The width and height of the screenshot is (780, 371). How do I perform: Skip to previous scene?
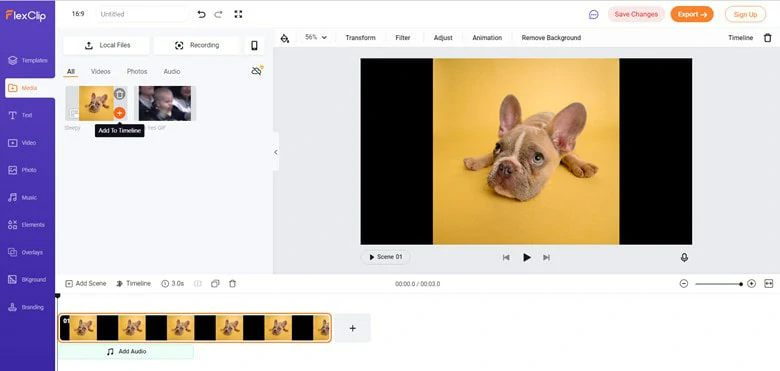506,257
